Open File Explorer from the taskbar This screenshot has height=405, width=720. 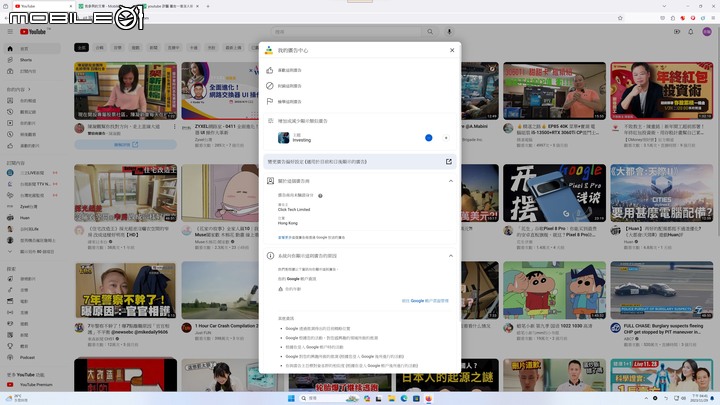tap(391, 398)
